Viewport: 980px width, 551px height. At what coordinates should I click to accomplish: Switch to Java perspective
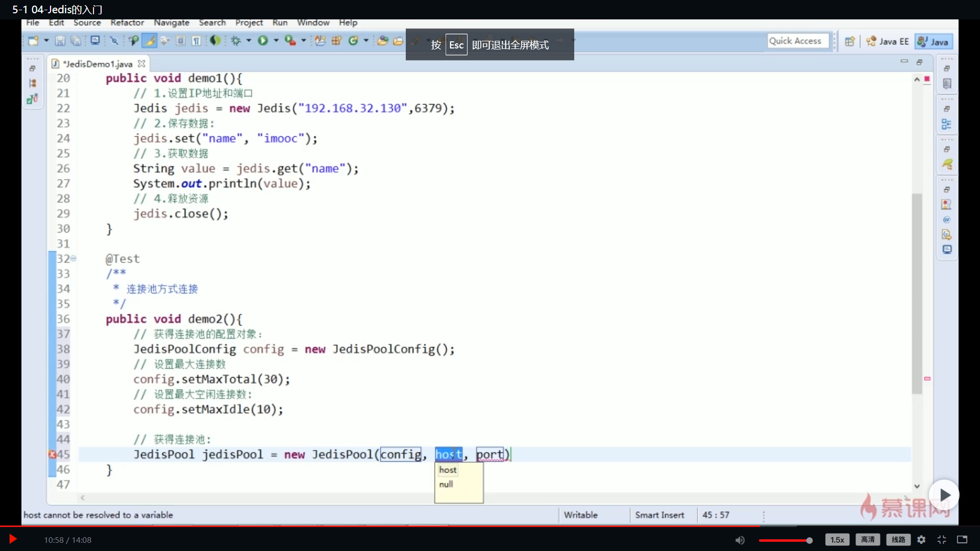tap(934, 42)
